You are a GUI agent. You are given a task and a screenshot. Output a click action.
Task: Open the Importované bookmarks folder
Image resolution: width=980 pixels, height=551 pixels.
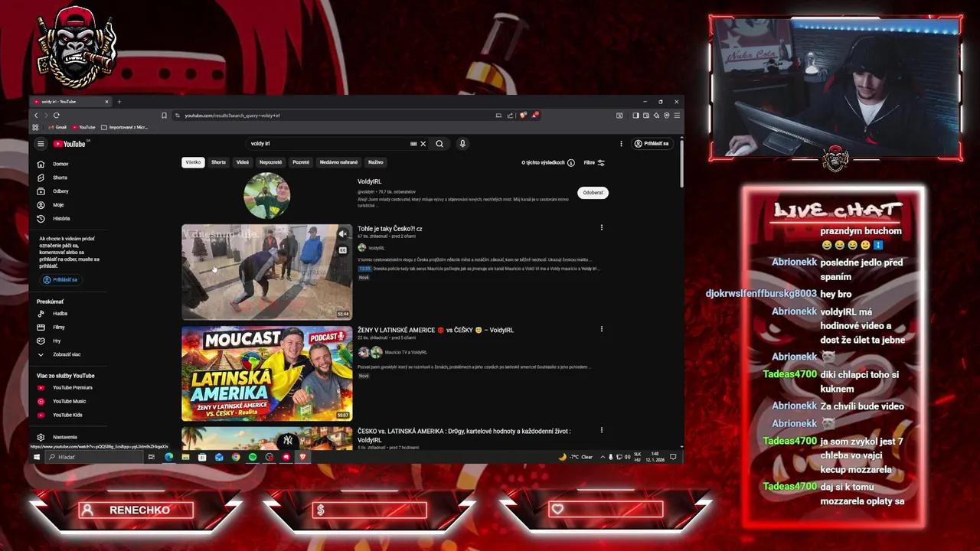point(125,127)
